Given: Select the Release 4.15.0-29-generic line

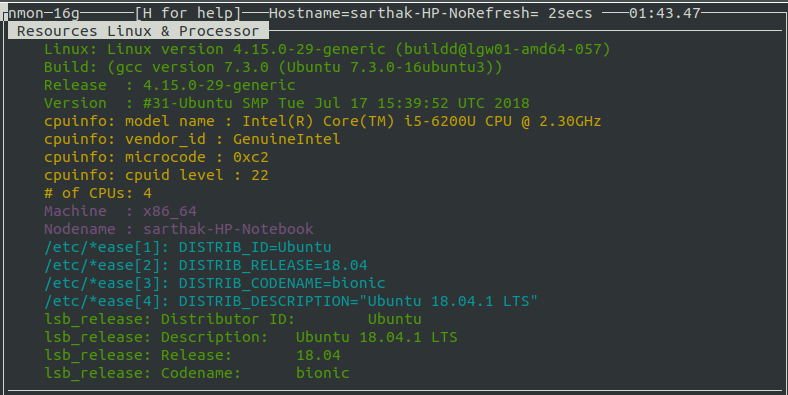Looking at the screenshot, I should 170,85.
